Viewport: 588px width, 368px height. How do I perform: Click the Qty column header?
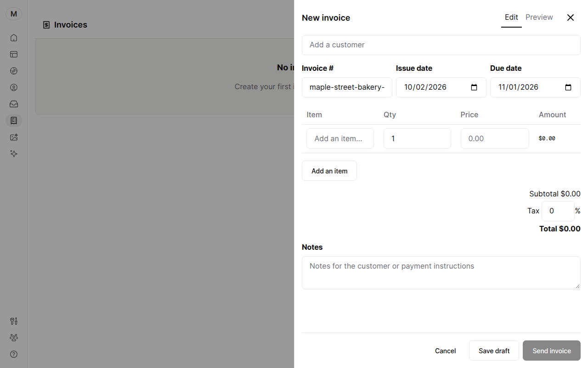coord(390,115)
